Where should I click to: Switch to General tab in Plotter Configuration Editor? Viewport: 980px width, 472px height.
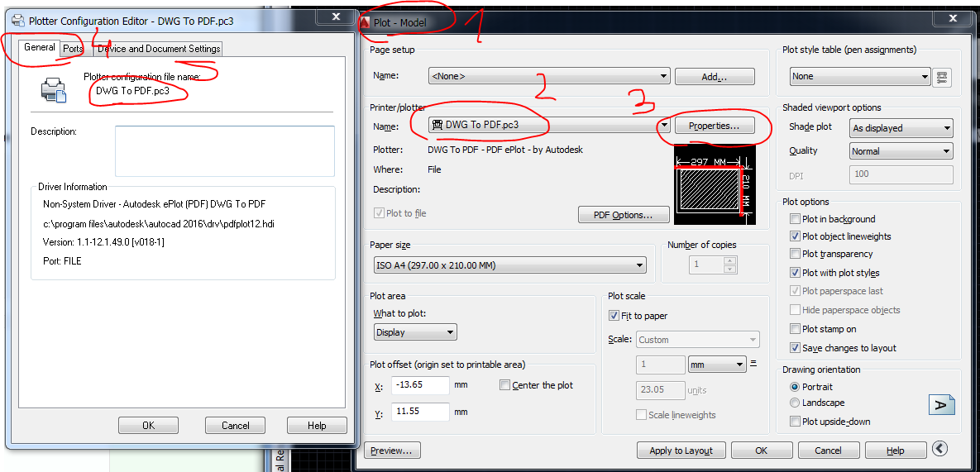pyautogui.click(x=40, y=47)
